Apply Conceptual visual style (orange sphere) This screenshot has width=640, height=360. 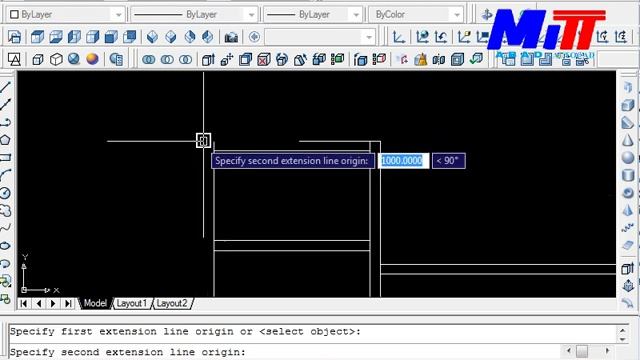pyautogui.click(x=92, y=59)
